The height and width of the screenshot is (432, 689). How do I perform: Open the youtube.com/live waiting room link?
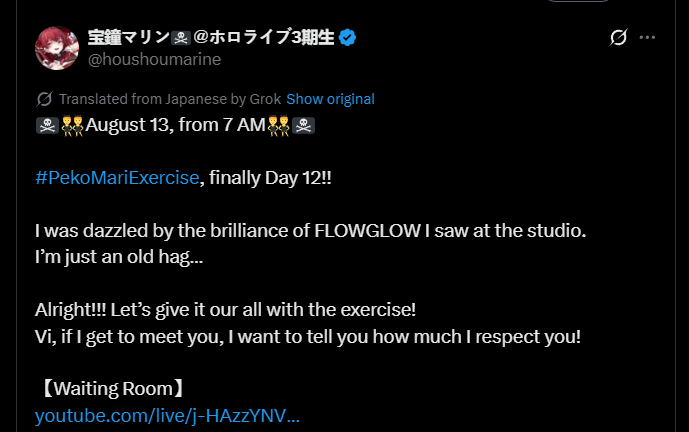(167, 416)
